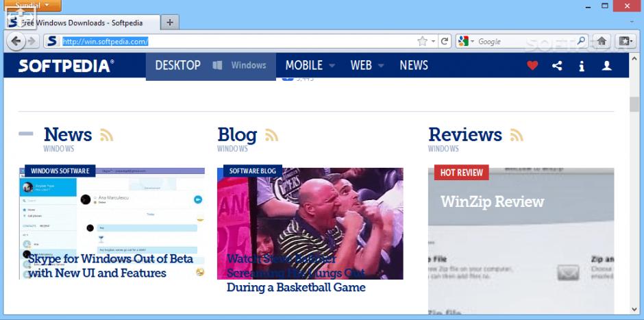Viewport: 644px width, 320px height.
Task: Subscribe to the News RSS feed icon
Action: pos(106,135)
